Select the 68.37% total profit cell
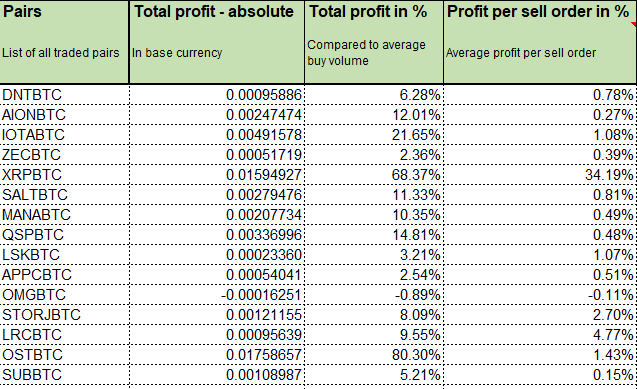Viewport: 637px width, 389px height. click(374, 175)
